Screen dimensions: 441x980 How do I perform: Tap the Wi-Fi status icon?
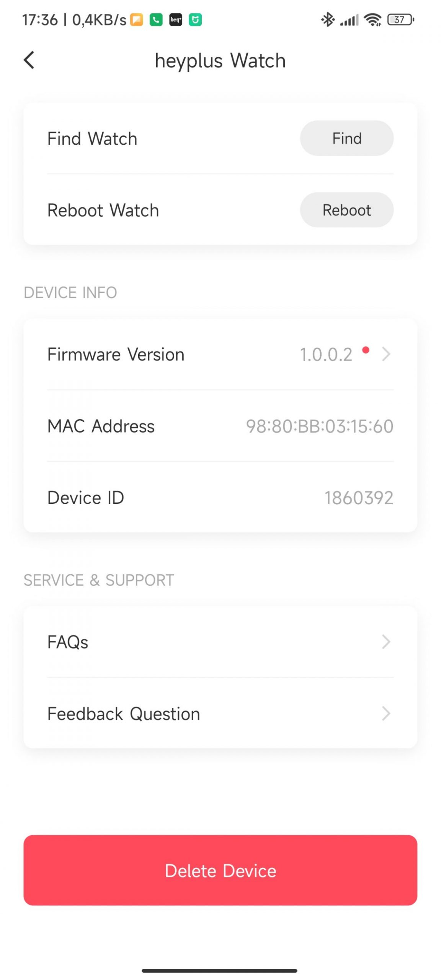point(372,20)
